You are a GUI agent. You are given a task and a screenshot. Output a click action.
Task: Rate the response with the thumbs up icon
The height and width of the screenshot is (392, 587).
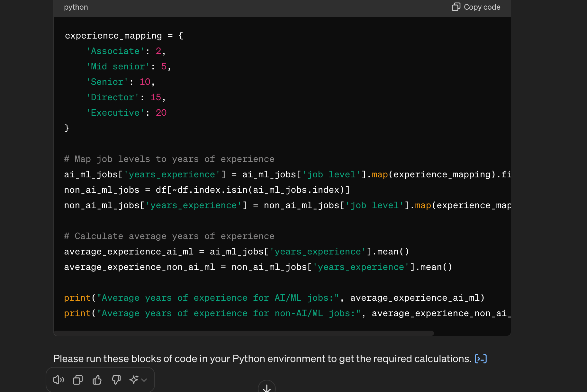click(x=97, y=379)
